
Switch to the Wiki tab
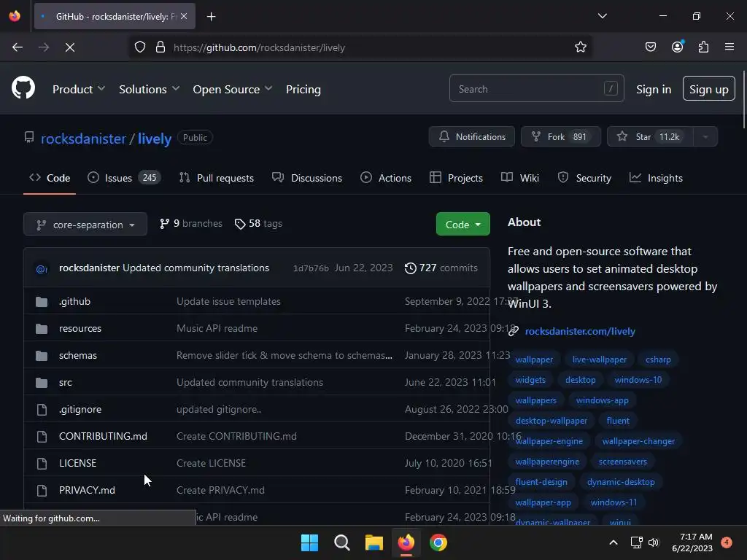(519, 178)
